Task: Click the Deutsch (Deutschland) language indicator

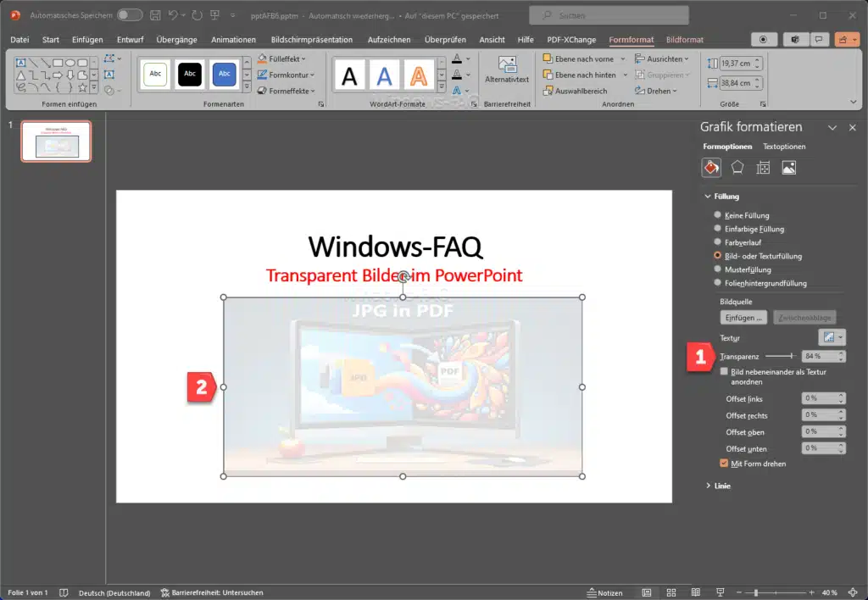Action: point(114,593)
